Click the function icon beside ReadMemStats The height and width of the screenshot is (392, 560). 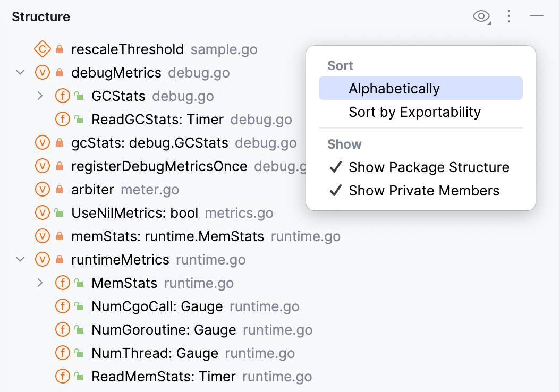pos(62,377)
